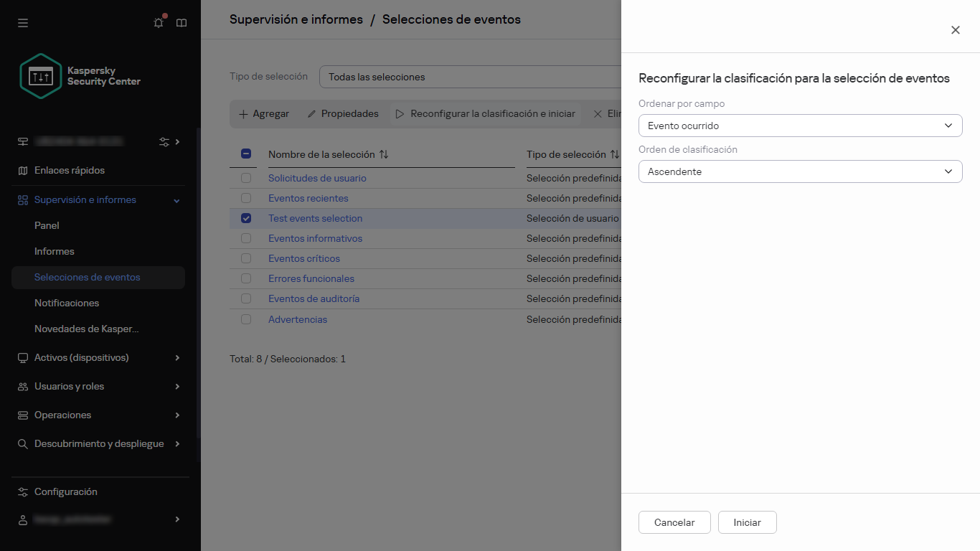980x551 pixels.
Task: Select Notificaciones in the sidebar
Action: coord(67,303)
